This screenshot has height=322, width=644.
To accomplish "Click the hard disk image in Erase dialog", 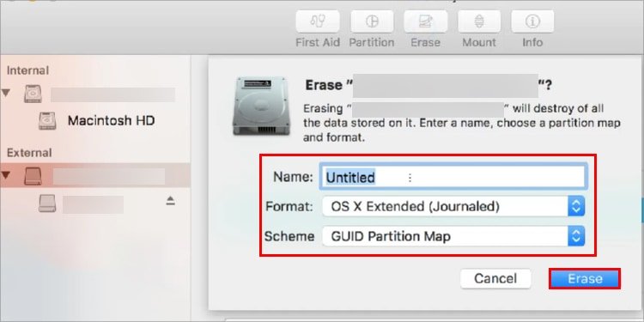I will click(x=261, y=106).
